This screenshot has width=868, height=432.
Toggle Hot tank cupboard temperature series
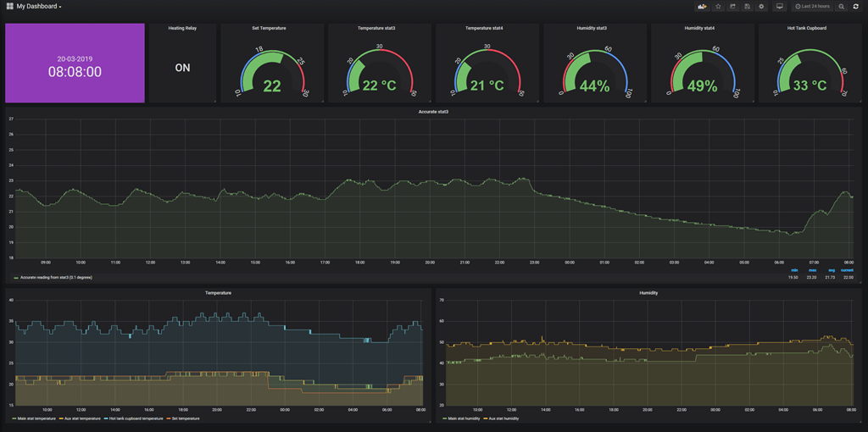click(135, 418)
